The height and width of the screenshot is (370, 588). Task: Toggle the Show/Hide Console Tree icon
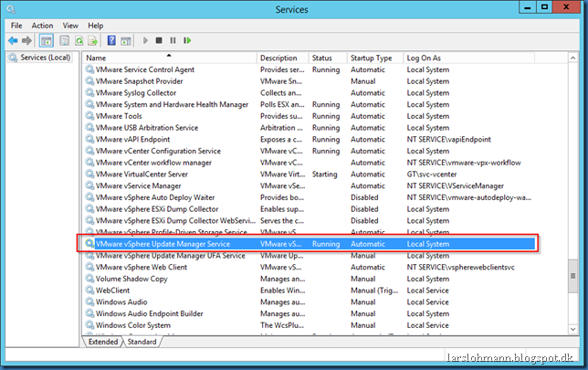(47, 40)
